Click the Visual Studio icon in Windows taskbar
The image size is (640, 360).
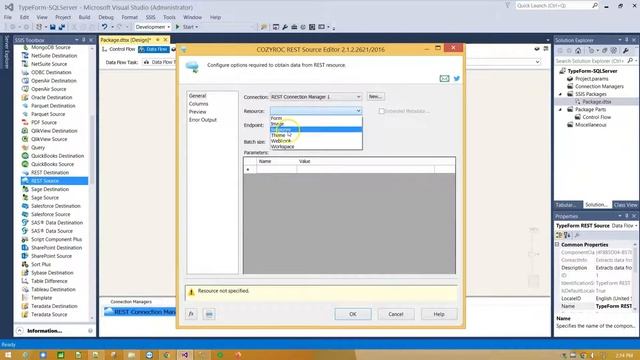(x=184, y=355)
